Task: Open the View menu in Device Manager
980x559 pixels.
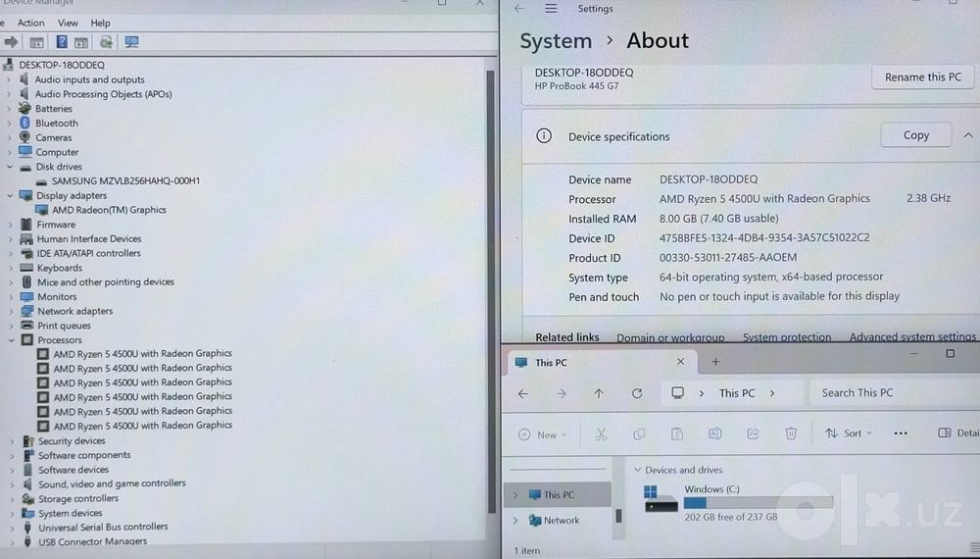Action: click(69, 23)
